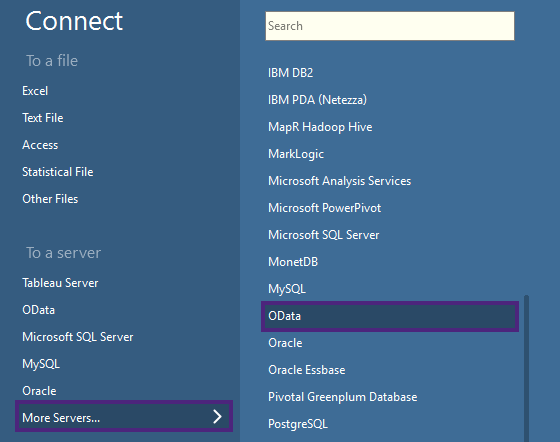
Task: Choose PostgreSQL from connector list
Action: point(298,424)
